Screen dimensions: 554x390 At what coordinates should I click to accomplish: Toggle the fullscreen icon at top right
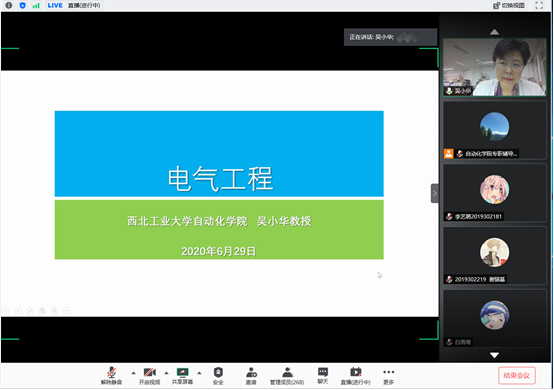(x=539, y=5)
